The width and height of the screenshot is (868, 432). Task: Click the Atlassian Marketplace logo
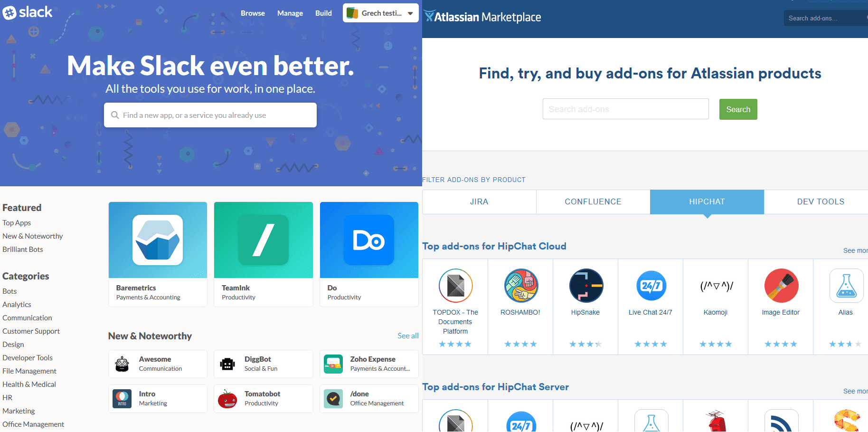point(482,17)
